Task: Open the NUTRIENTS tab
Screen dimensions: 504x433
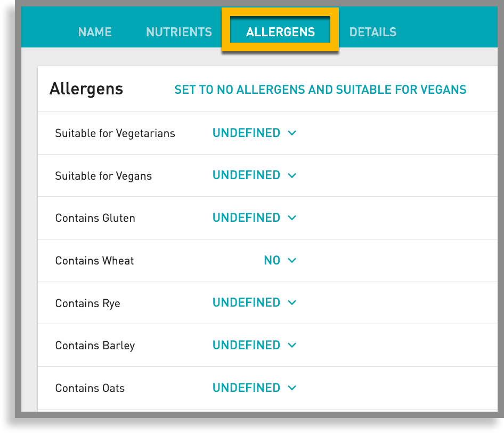Action: coord(178,32)
